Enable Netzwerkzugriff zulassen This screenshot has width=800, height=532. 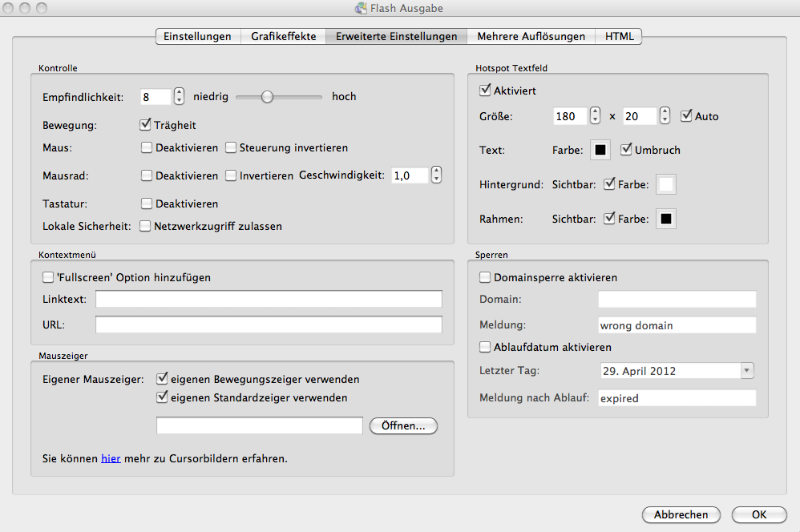point(145,226)
